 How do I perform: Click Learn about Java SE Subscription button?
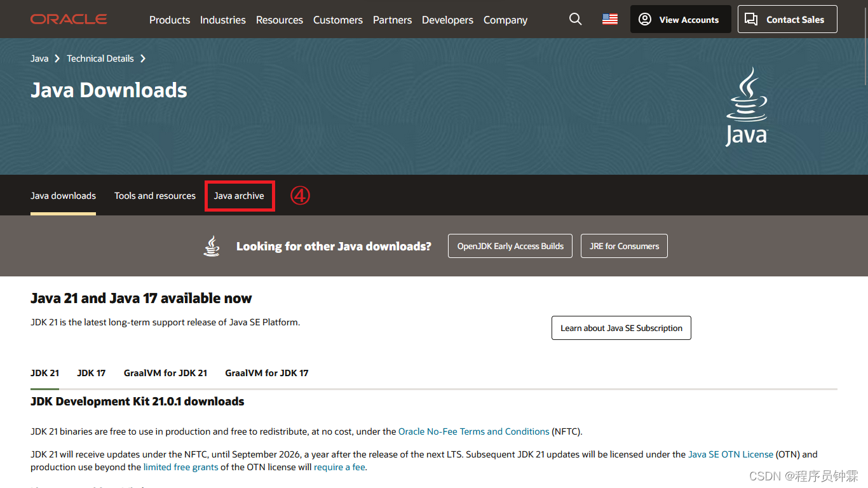click(x=621, y=328)
